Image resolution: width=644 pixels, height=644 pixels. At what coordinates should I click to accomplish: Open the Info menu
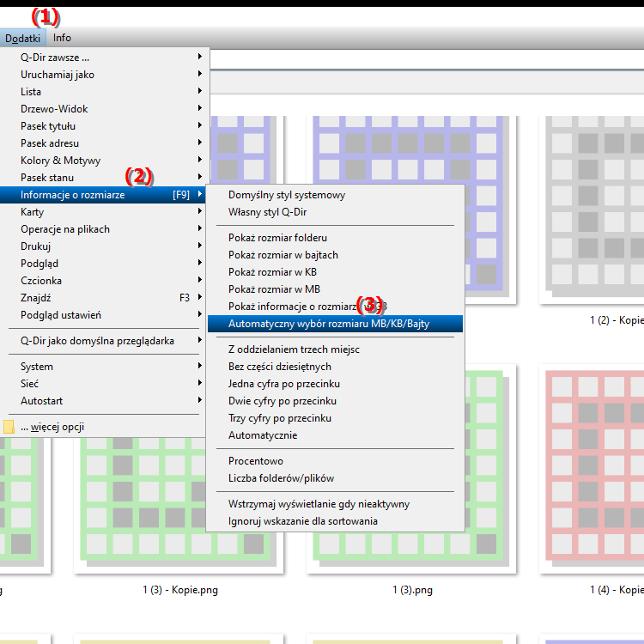[x=62, y=38]
